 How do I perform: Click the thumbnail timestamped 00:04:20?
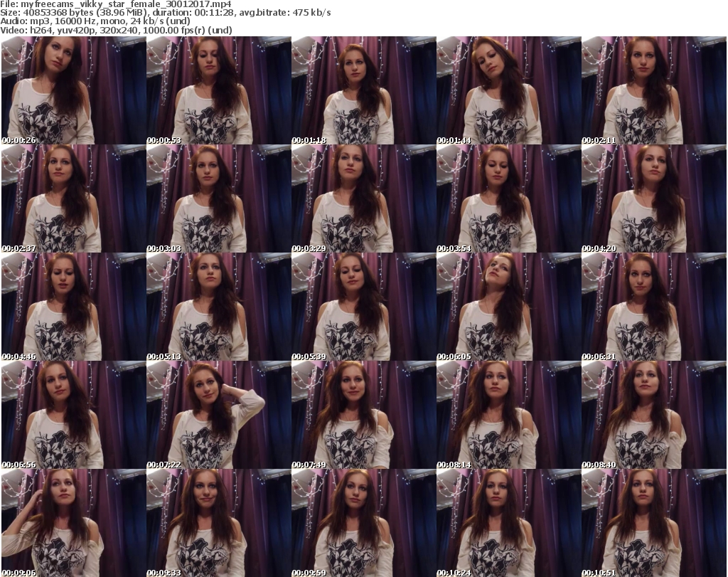coord(654,198)
